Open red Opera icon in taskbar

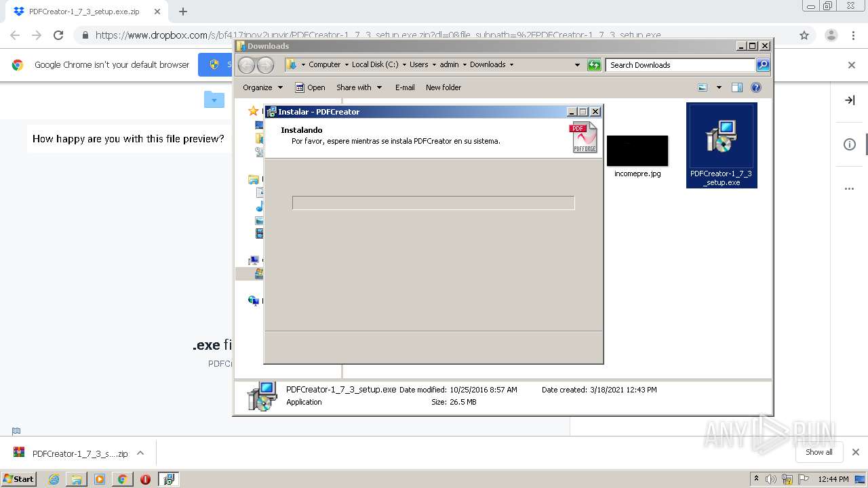145,479
